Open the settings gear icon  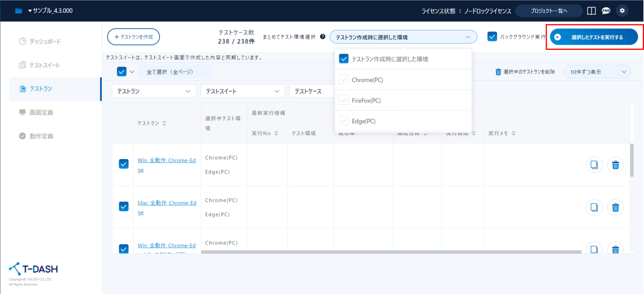tap(622, 11)
